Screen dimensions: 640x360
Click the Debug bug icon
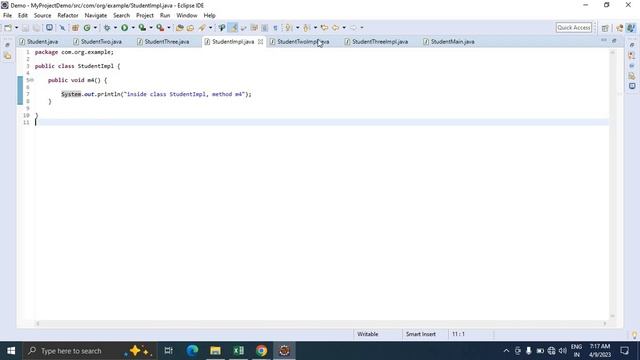coord(107,28)
